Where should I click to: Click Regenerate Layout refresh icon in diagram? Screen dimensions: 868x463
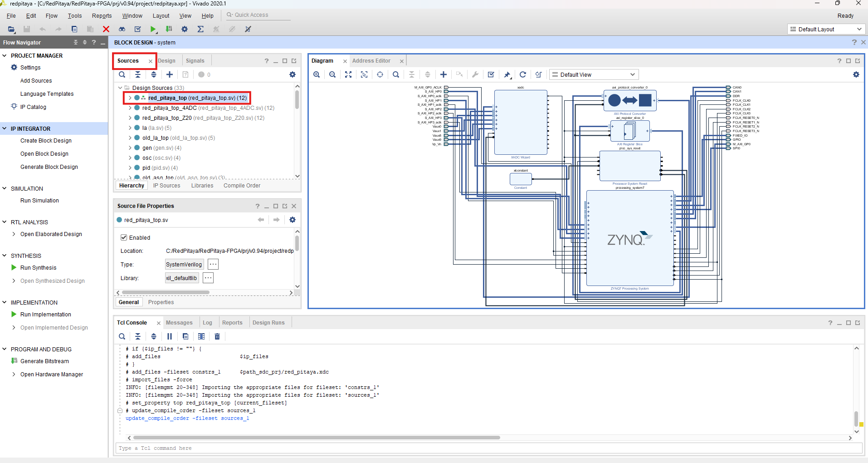pyautogui.click(x=523, y=74)
